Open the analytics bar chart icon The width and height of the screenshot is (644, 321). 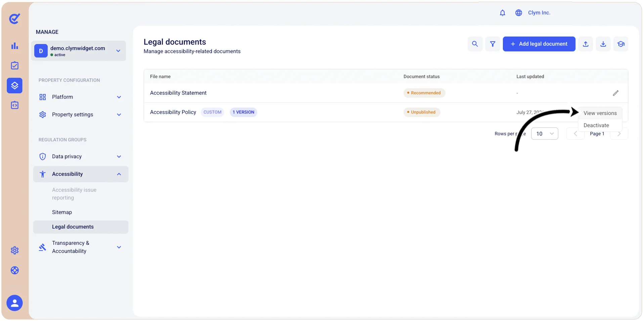pyautogui.click(x=14, y=46)
